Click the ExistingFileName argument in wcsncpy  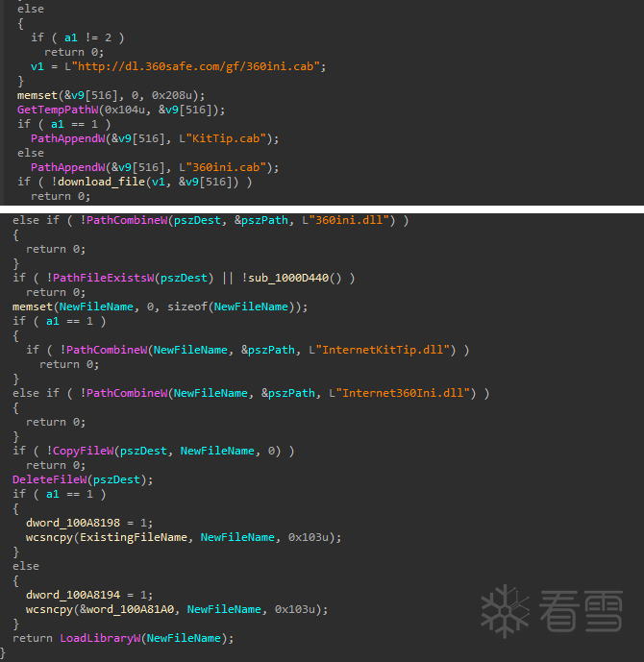click(134, 537)
